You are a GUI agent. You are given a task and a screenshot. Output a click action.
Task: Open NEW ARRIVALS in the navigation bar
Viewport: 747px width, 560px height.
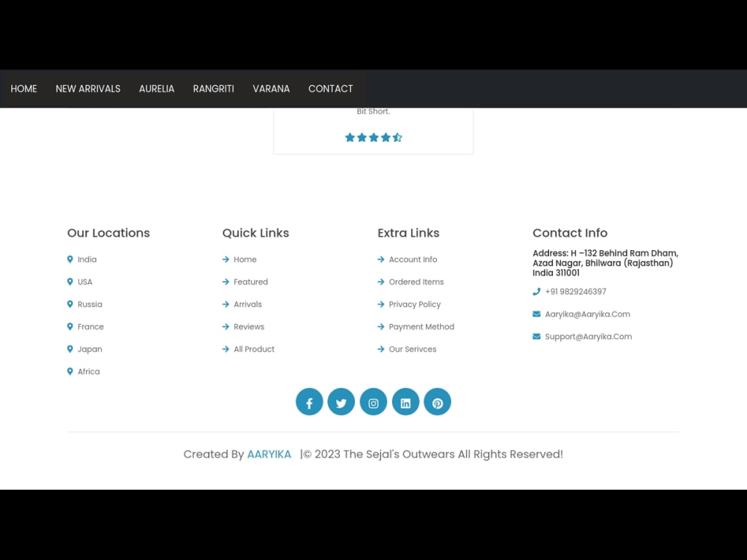tap(88, 89)
